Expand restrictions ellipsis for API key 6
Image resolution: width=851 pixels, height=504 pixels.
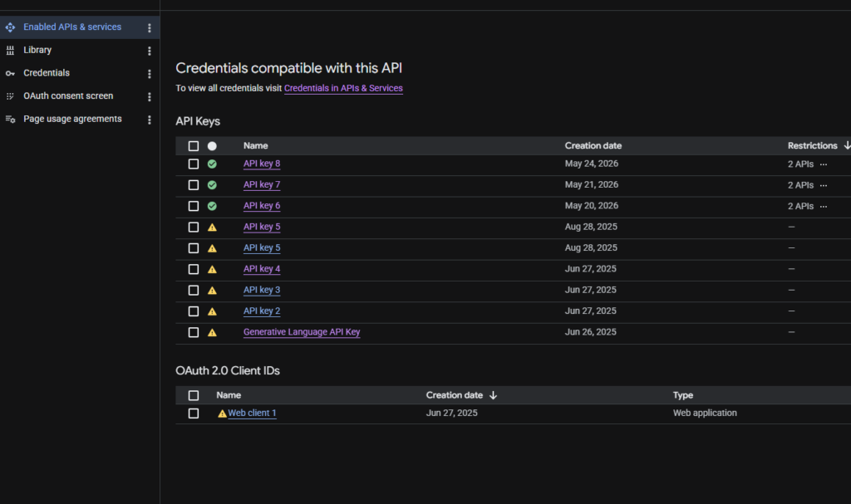[824, 207]
